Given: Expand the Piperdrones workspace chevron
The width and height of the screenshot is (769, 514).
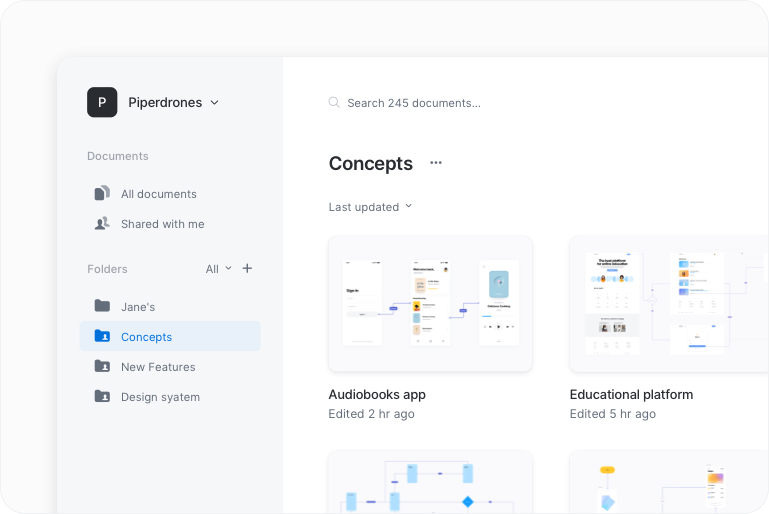Looking at the screenshot, I should (214, 103).
